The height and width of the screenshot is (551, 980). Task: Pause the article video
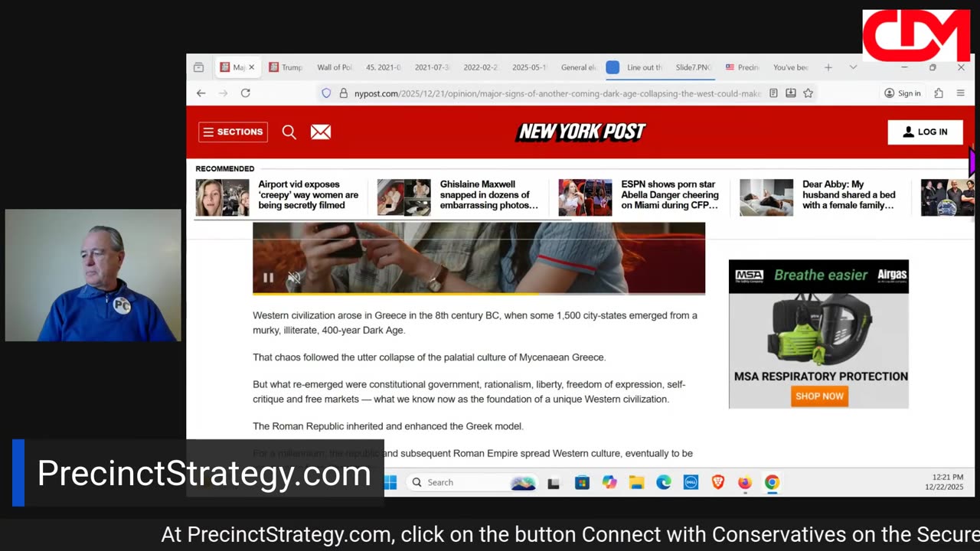pos(268,278)
